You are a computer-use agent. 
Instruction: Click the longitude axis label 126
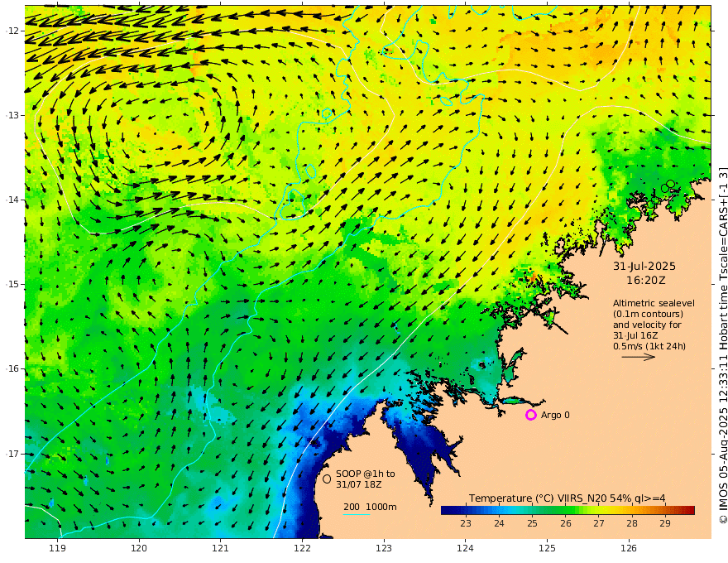(629, 548)
